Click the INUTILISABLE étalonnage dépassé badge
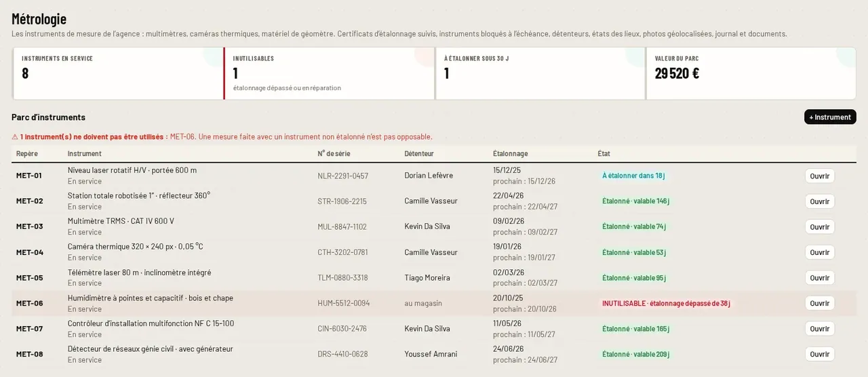Viewport: 868px width, 377px height. (x=666, y=303)
